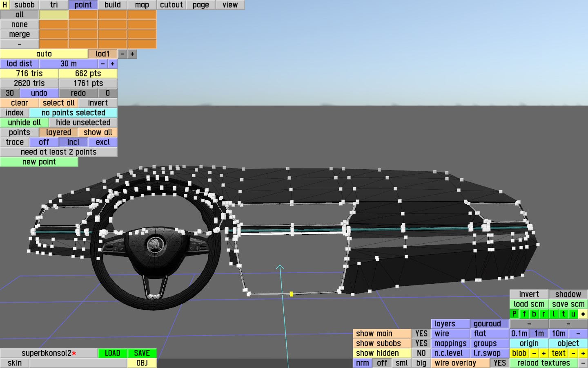Toggle show hidden NO
The height and width of the screenshot is (368, 588).
[x=421, y=353]
